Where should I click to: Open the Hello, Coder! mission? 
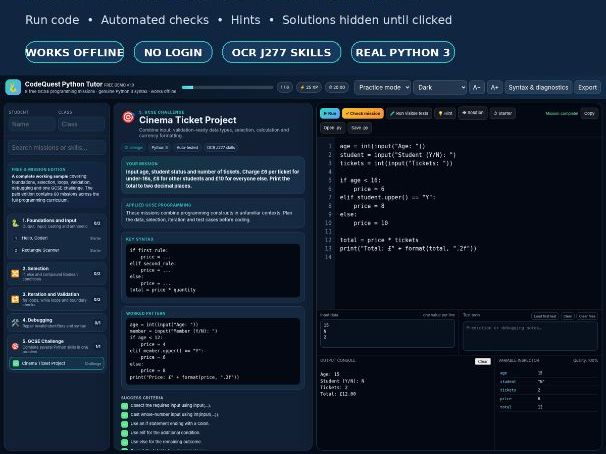56,238
